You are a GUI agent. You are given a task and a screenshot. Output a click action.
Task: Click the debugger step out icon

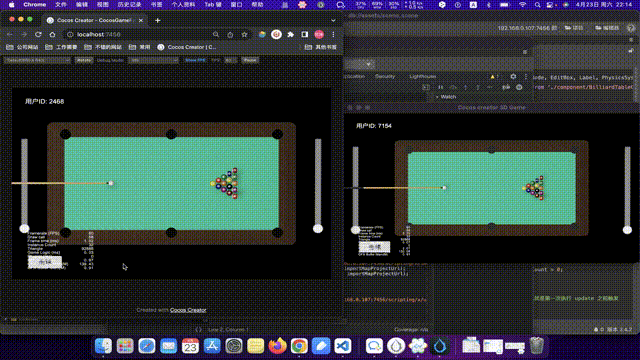point(478,87)
